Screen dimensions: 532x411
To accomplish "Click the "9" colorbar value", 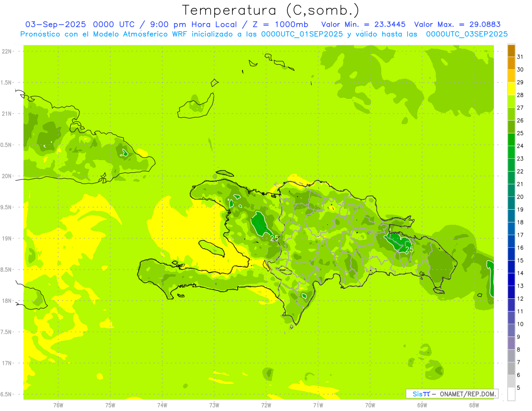I will point(519,337).
